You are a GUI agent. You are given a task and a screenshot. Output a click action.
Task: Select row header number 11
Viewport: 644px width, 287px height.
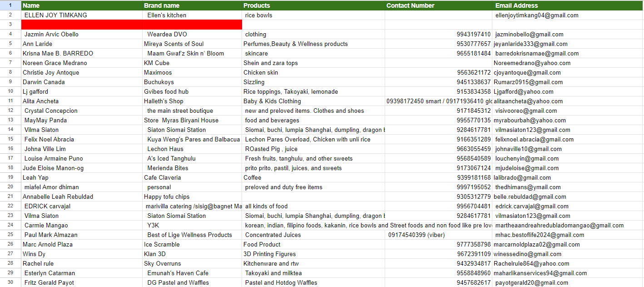pyautogui.click(x=10, y=101)
